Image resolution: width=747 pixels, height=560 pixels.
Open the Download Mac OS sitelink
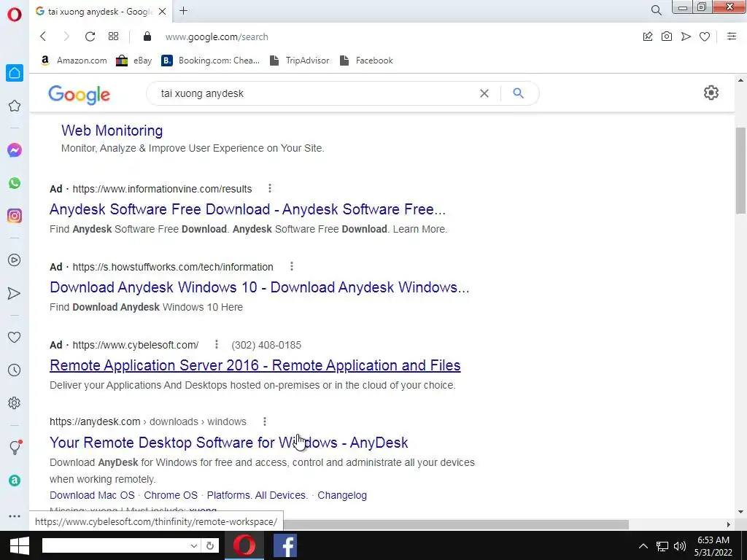[92, 495]
